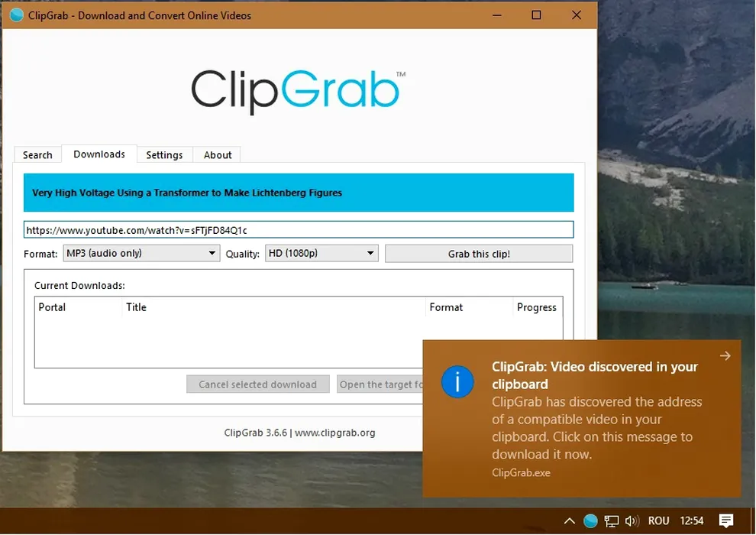This screenshot has height=535, width=756.
Task: Expand the Quality dropdown showing HD (1080p)
Action: click(x=321, y=253)
